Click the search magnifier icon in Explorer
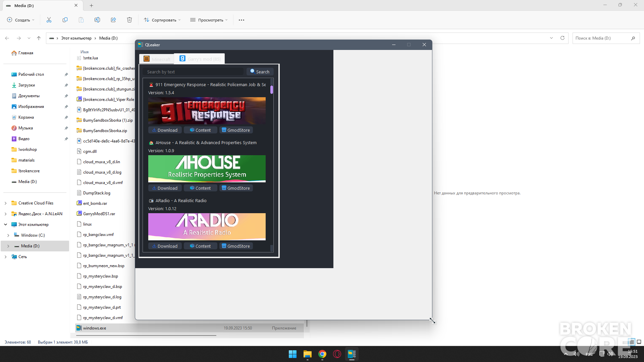Viewport: 644px width, 362px height. click(633, 38)
